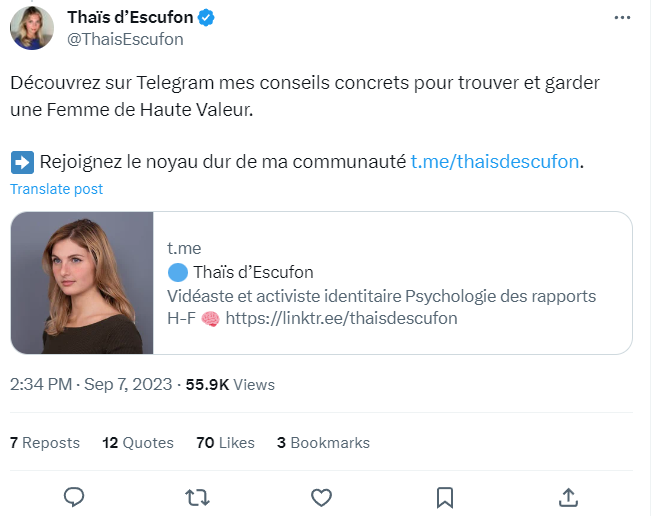Open the link preview card photo

[x=82, y=283]
